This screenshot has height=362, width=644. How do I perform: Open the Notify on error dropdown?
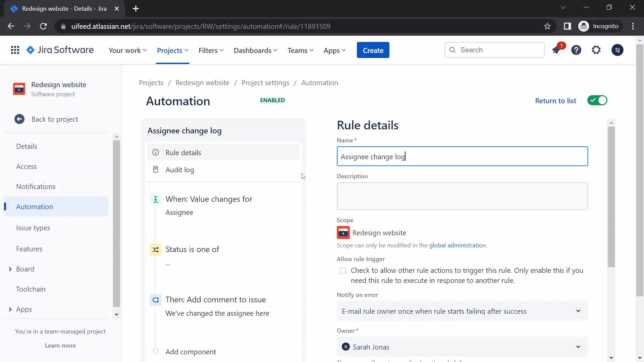[x=462, y=311]
